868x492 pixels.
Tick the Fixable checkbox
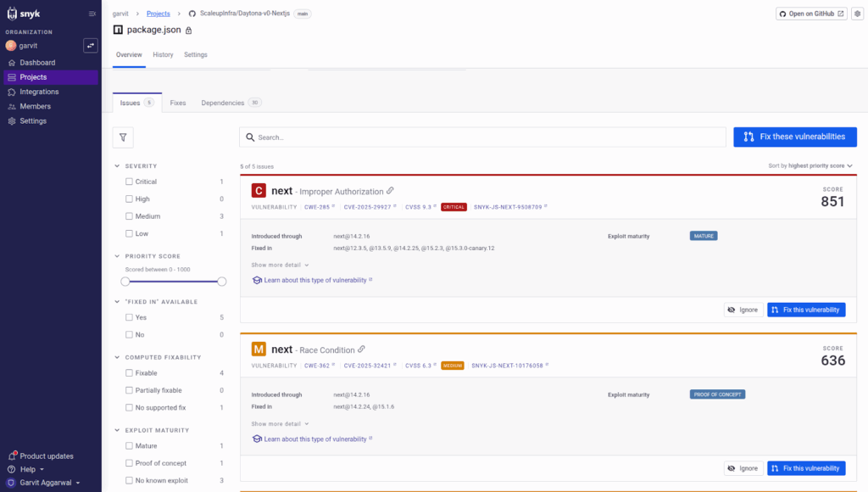pyautogui.click(x=129, y=373)
